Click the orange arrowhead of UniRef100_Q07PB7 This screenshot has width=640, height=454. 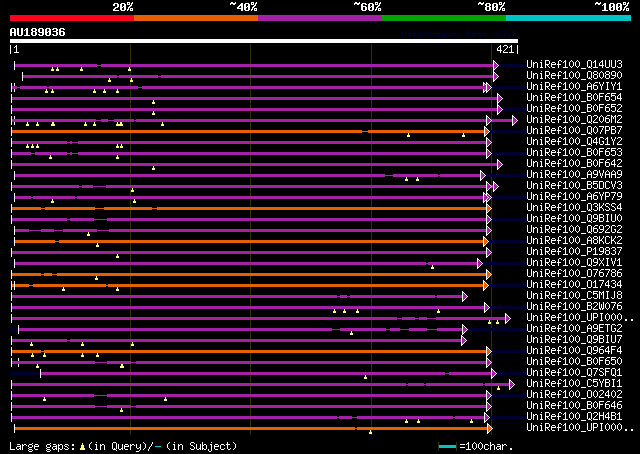click(x=487, y=131)
